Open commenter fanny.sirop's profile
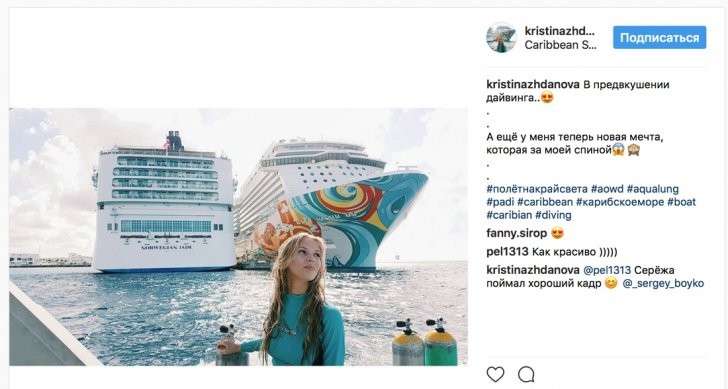Viewport: 728px width, 389px height. point(517,233)
